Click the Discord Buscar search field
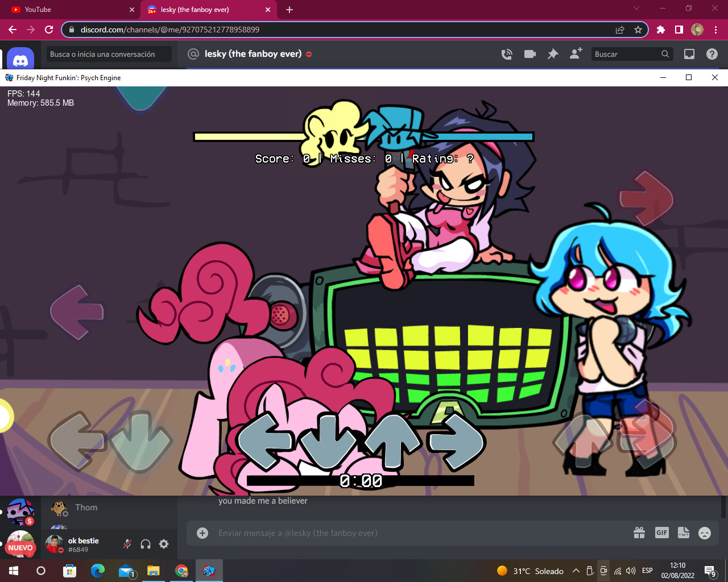The width and height of the screenshot is (728, 582). [x=632, y=54]
